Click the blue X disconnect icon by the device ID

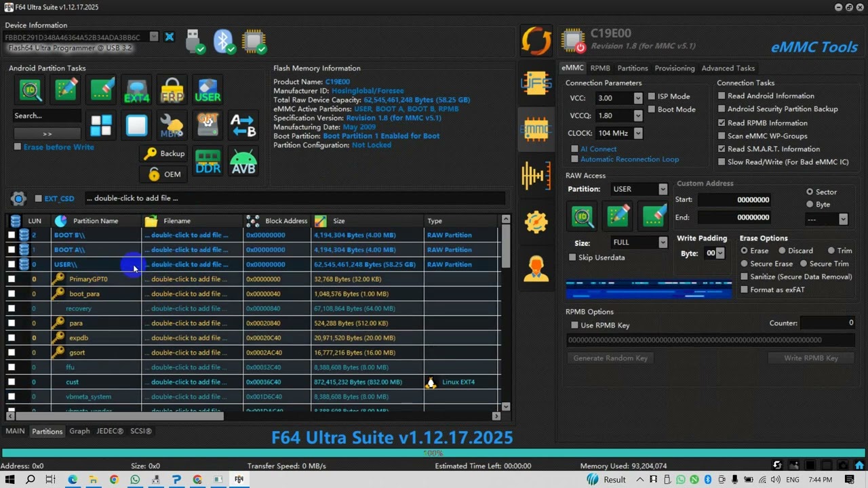[x=170, y=37]
